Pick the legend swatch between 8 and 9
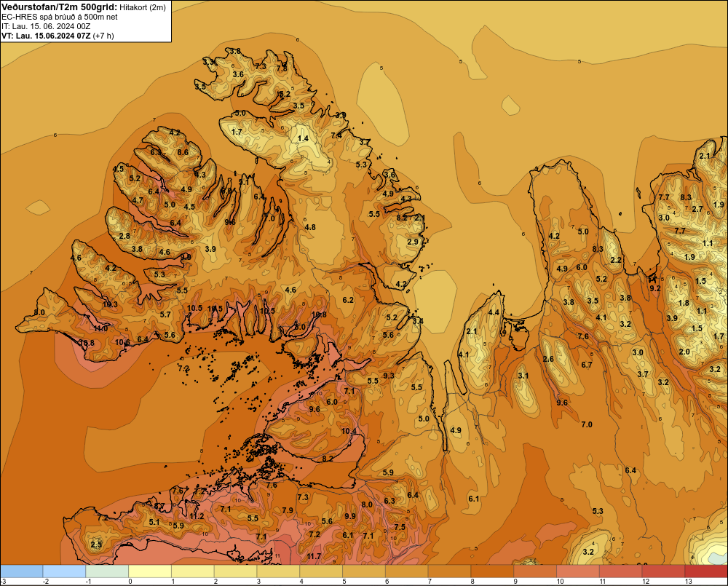728x586 pixels. (492, 571)
